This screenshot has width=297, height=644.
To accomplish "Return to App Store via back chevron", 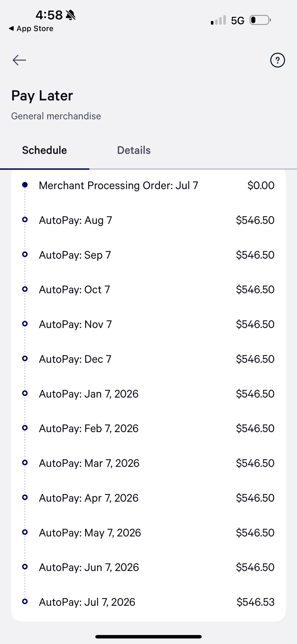I will click(31, 29).
